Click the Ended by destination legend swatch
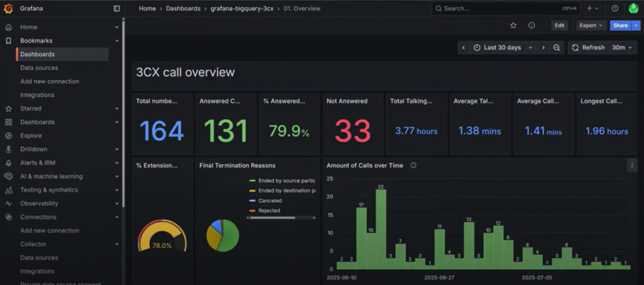 click(252, 191)
